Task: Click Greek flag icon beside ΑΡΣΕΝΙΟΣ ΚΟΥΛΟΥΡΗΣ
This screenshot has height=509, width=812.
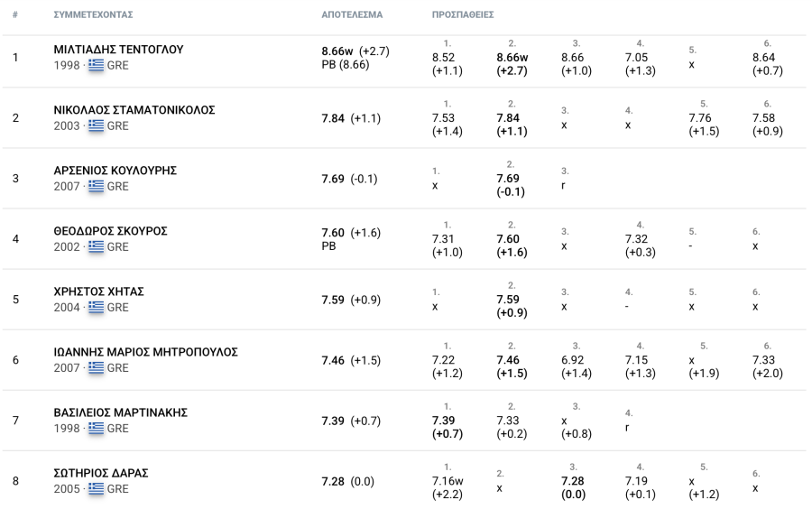Action: click(x=96, y=187)
